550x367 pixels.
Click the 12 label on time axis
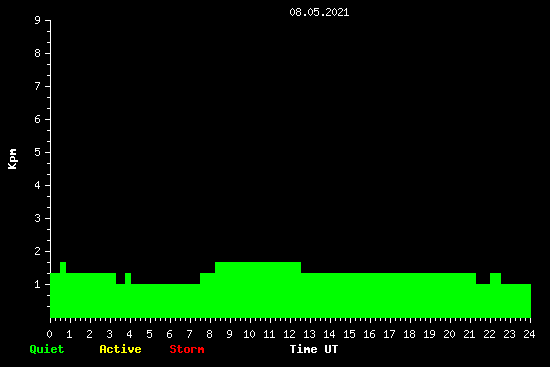289,334
